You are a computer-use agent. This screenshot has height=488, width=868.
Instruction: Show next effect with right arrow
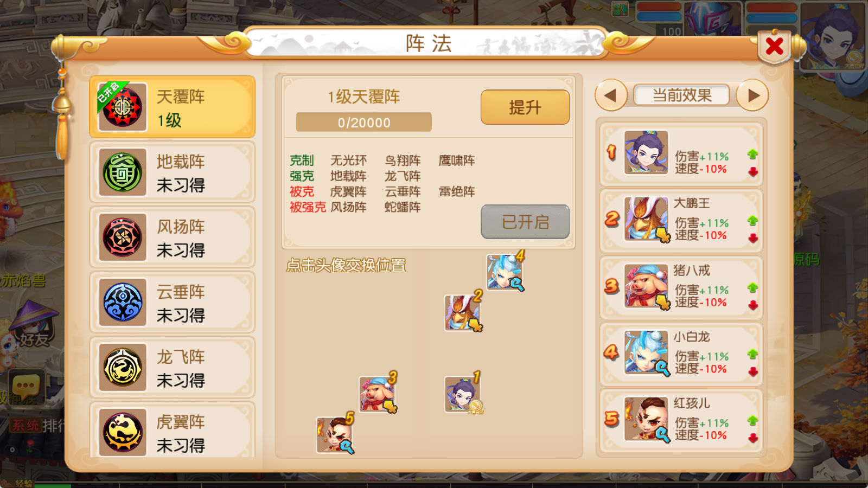coord(752,95)
